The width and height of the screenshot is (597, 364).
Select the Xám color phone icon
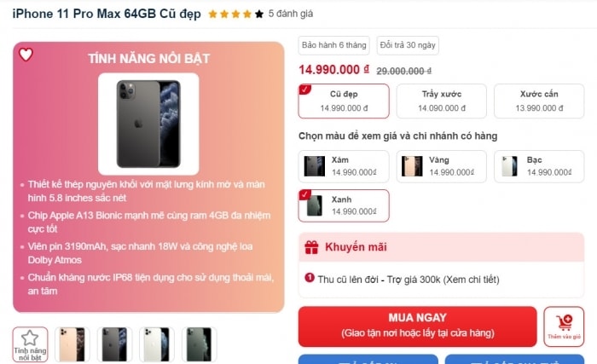(315, 166)
